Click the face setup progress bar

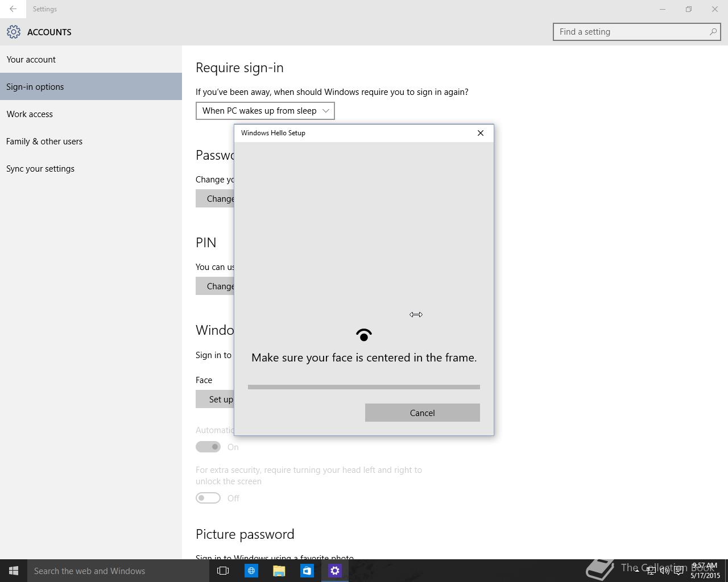pos(364,387)
